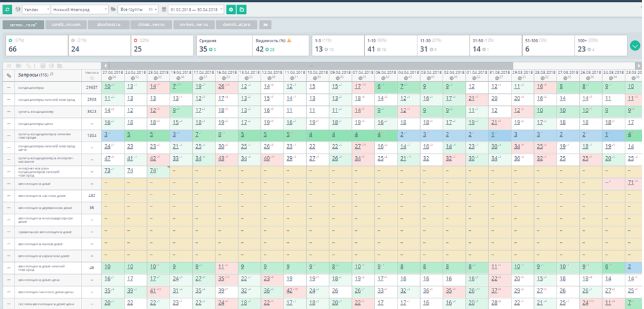Click the 1-3 (11%) summary card
This screenshot has width=644, height=309.
click(338, 45)
